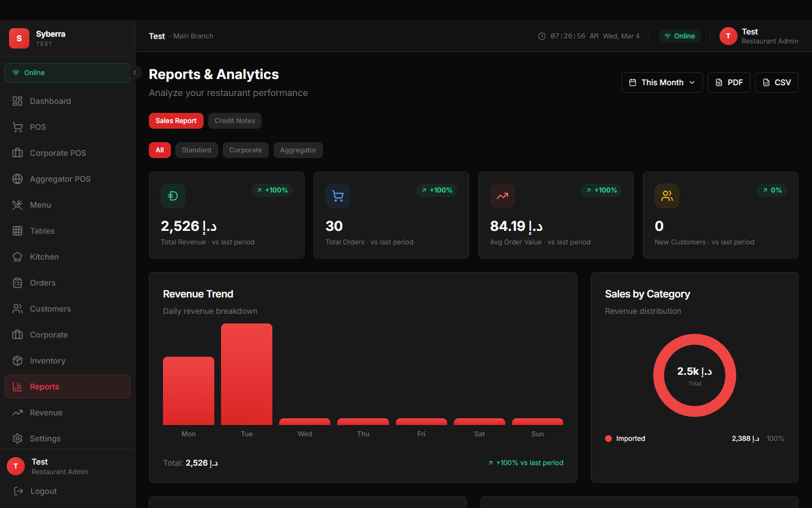Switch to the Credit Notes tab
The width and height of the screenshot is (812, 508).
point(235,120)
